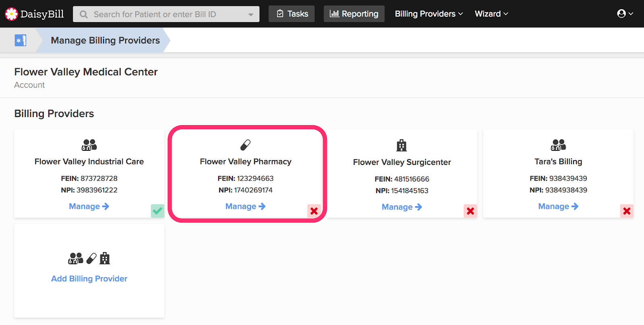Manage Flower Valley Industrial Care
Image resolution: width=644 pixels, height=325 pixels.
89,206
